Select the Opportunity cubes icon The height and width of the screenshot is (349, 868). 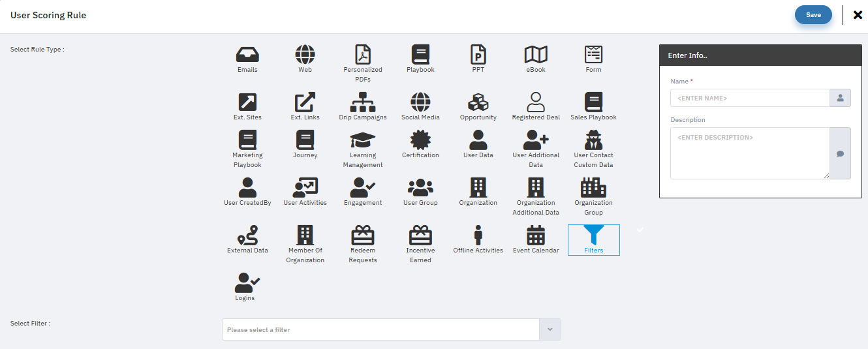(x=478, y=102)
